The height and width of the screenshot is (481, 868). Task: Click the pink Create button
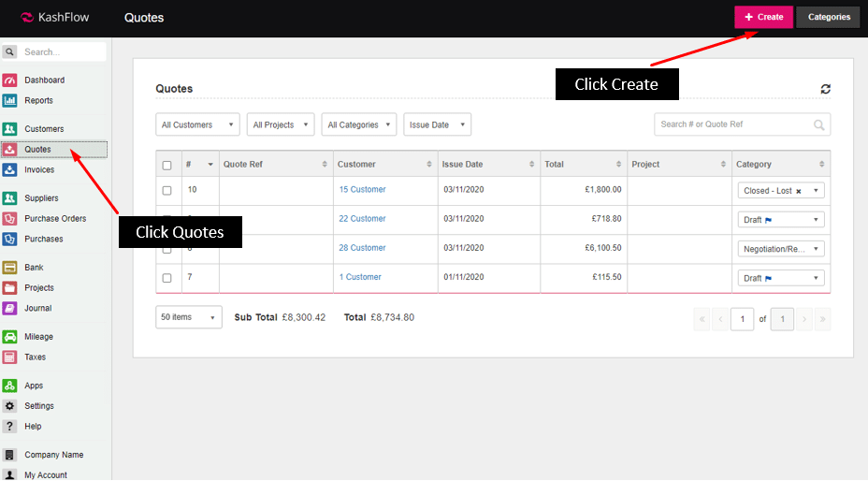coord(763,17)
